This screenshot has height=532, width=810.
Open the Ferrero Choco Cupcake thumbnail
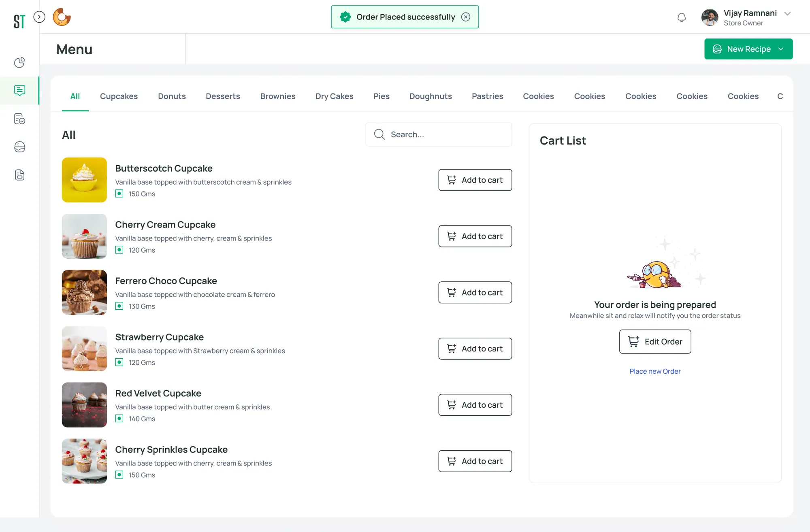point(84,292)
